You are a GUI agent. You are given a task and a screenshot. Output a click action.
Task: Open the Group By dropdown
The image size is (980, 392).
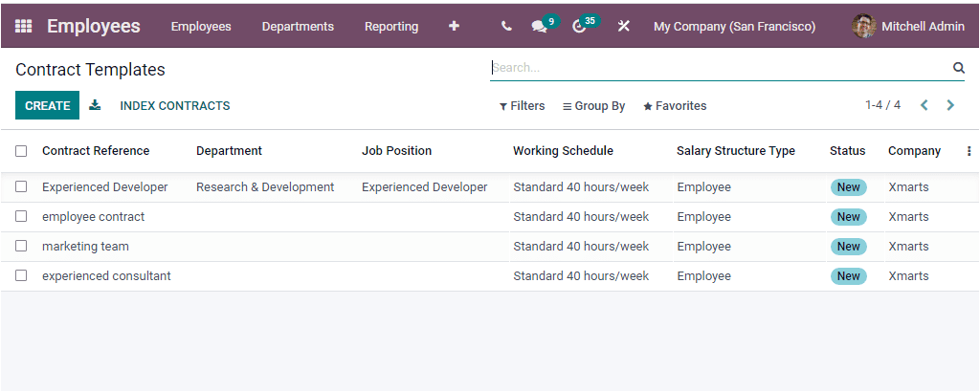tap(594, 106)
